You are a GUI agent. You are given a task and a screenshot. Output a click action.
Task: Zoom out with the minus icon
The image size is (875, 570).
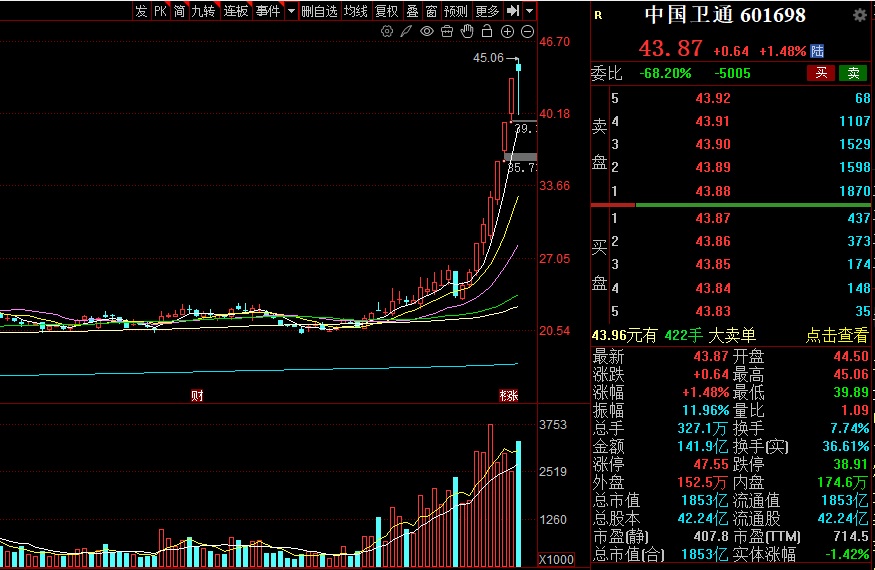[x=527, y=32]
